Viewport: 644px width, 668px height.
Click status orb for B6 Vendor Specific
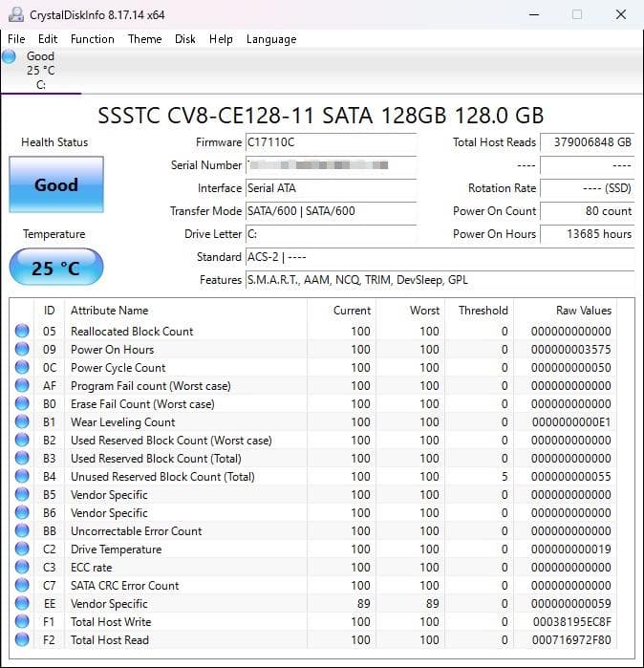[22, 513]
